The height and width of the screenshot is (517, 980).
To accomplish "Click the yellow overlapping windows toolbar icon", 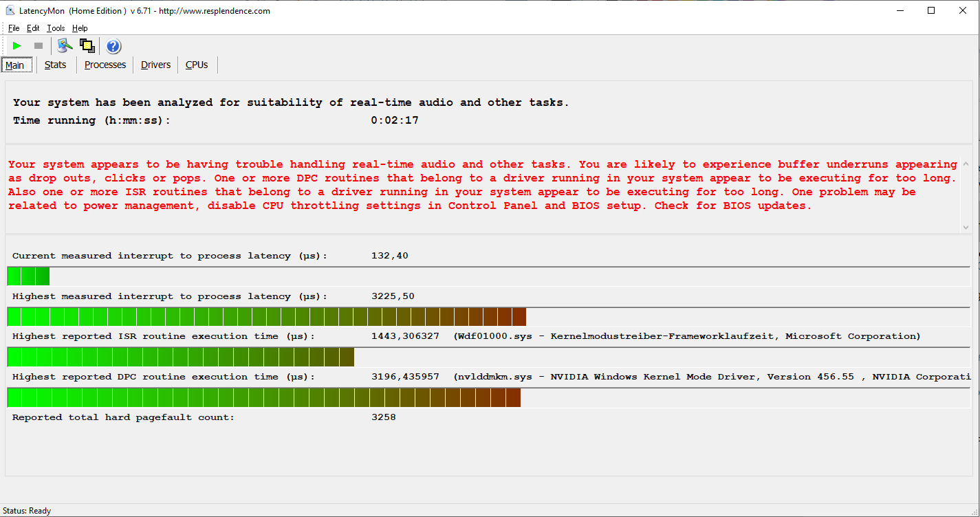I will pyautogui.click(x=87, y=46).
